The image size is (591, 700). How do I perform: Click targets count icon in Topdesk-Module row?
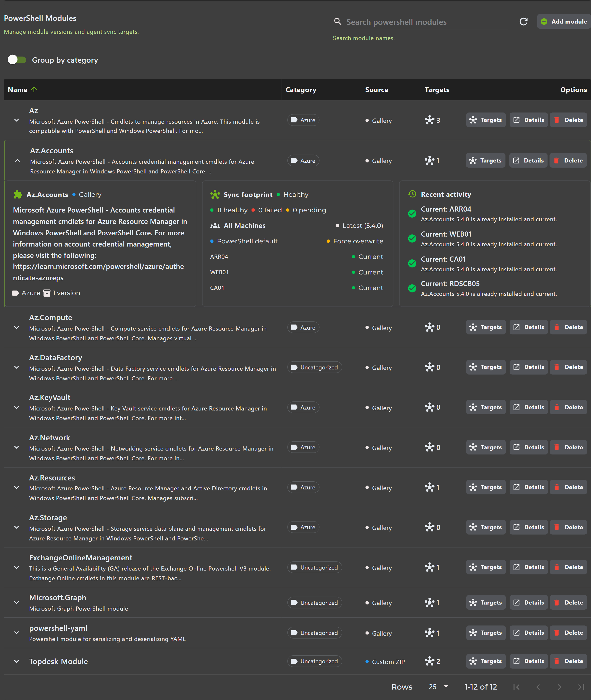pos(429,661)
